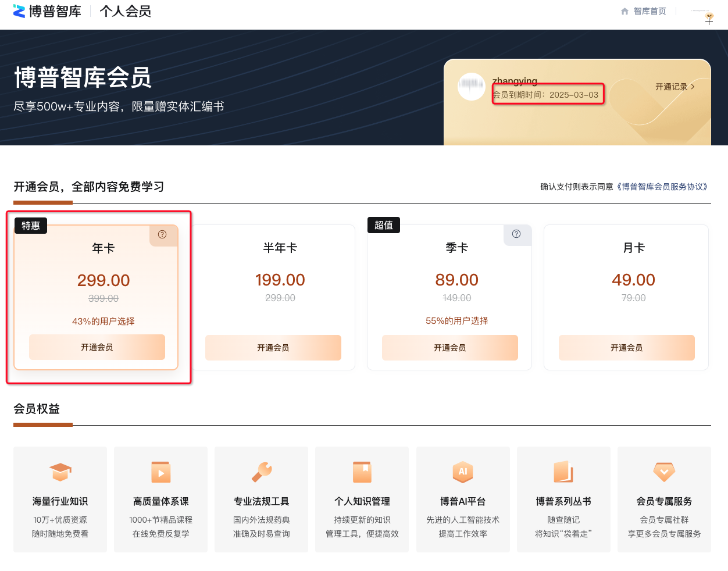Click the 开通会员，全部内容免费学习 heading
728x571 pixels.
click(x=89, y=187)
